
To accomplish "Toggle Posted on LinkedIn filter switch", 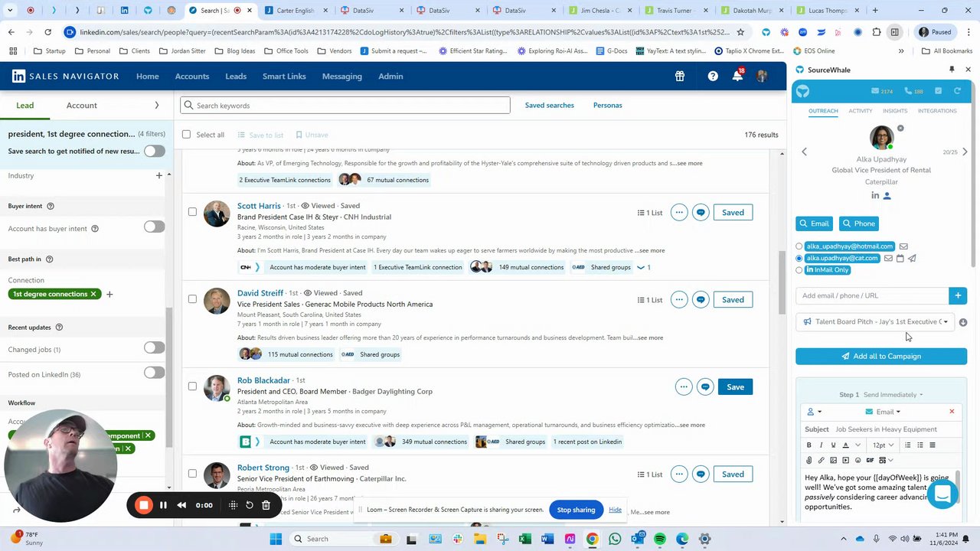I will coord(154,373).
